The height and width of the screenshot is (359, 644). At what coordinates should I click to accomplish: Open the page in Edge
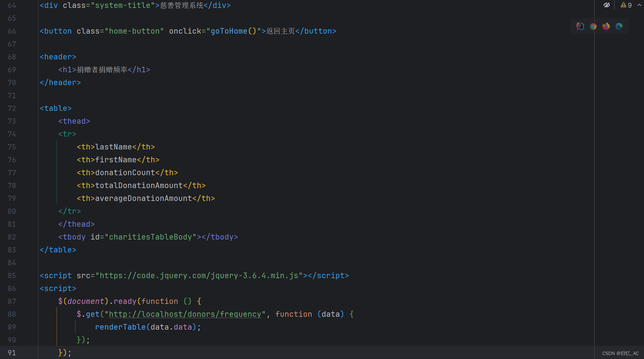619,26
